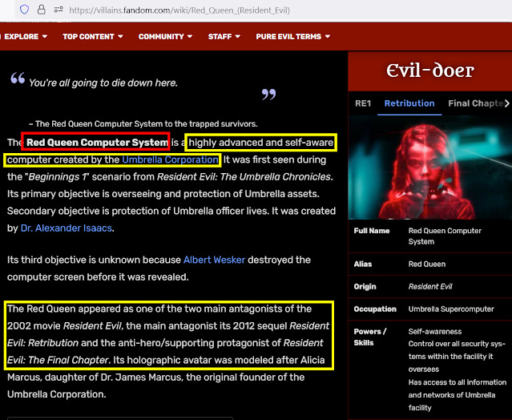Screen dimensions: 512x420
Task: Open the Dr. Alexander Isaacs link
Action: [67, 228]
